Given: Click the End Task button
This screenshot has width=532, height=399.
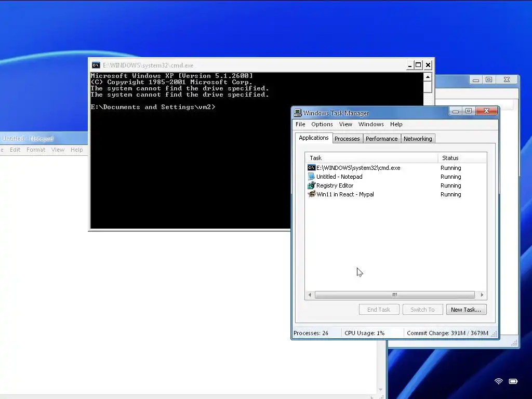Looking at the screenshot, I should point(379,310).
